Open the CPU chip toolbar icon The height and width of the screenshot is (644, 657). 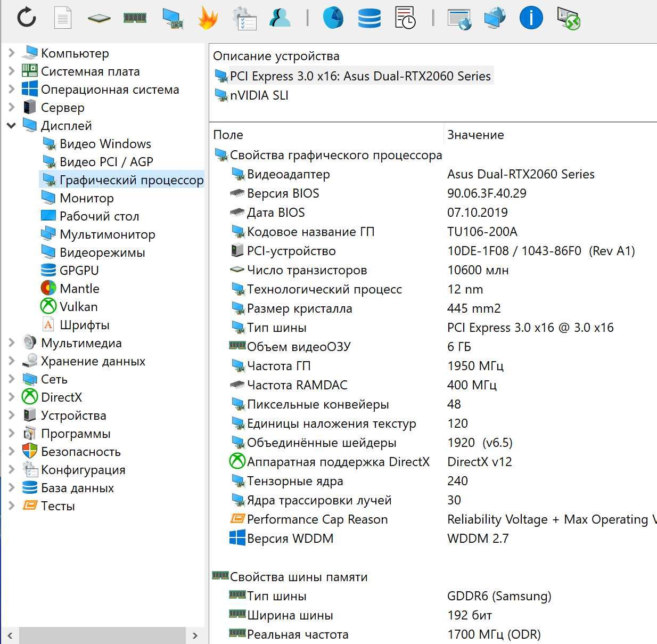pyautogui.click(x=99, y=18)
